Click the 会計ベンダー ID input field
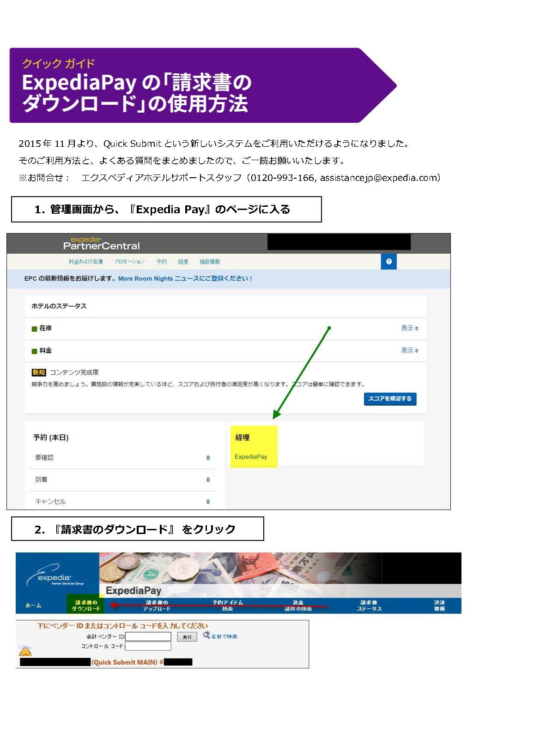The image size is (546, 756). (148, 637)
